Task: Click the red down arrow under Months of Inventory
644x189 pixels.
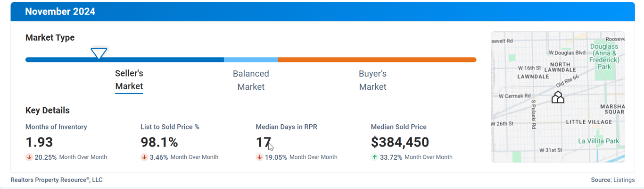Action: coord(29,157)
